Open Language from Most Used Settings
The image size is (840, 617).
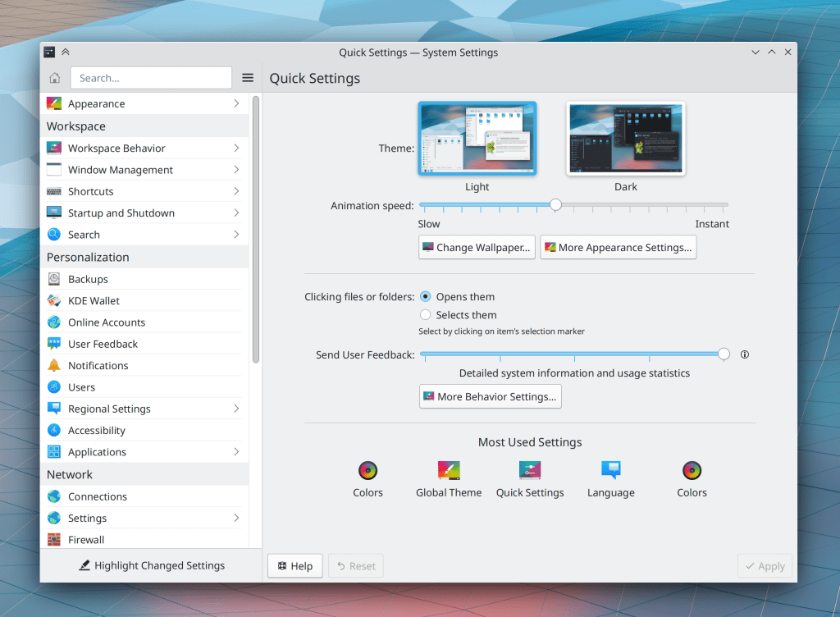(x=610, y=479)
